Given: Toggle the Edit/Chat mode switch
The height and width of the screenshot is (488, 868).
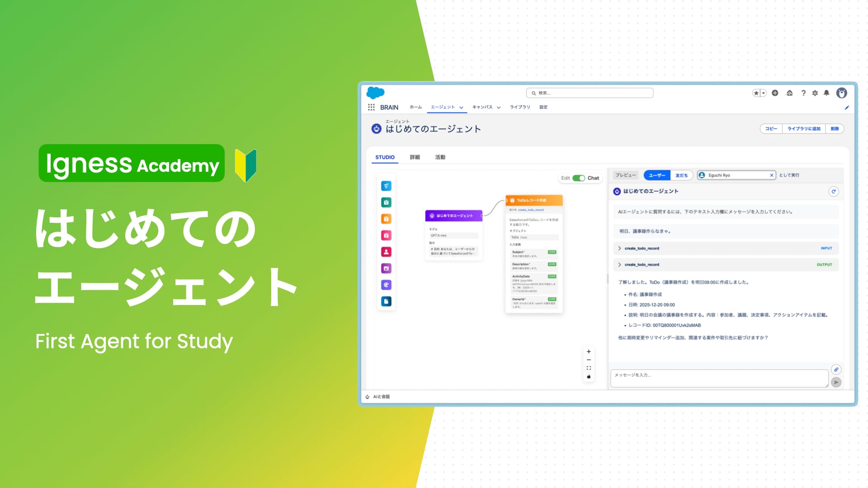Looking at the screenshot, I should tap(579, 178).
